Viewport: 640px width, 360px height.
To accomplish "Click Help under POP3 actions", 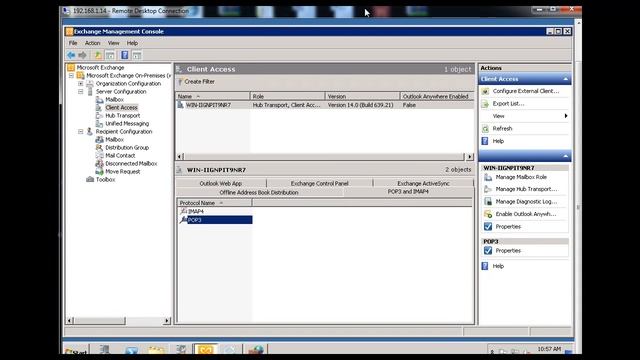I will point(498,266).
